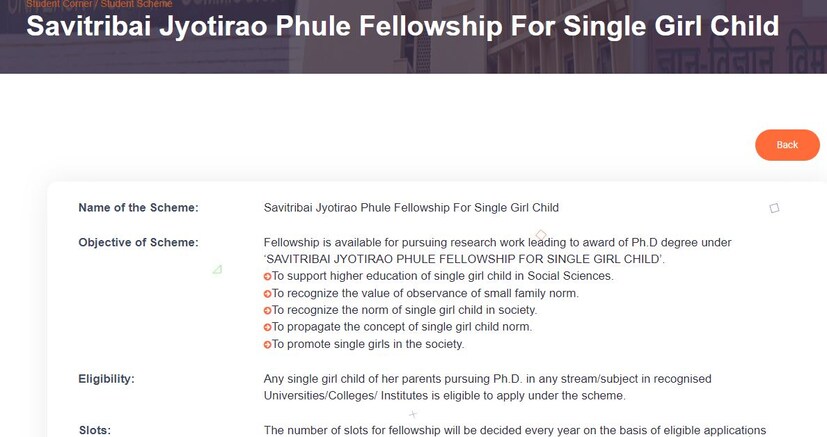Click the "Objective of Scheme:" label
Image resolution: width=827 pixels, height=437 pixels.
138,242
